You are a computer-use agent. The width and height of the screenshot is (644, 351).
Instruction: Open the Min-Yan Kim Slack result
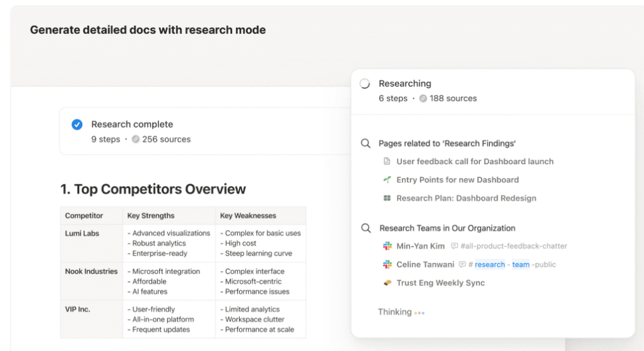[x=421, y=246]
